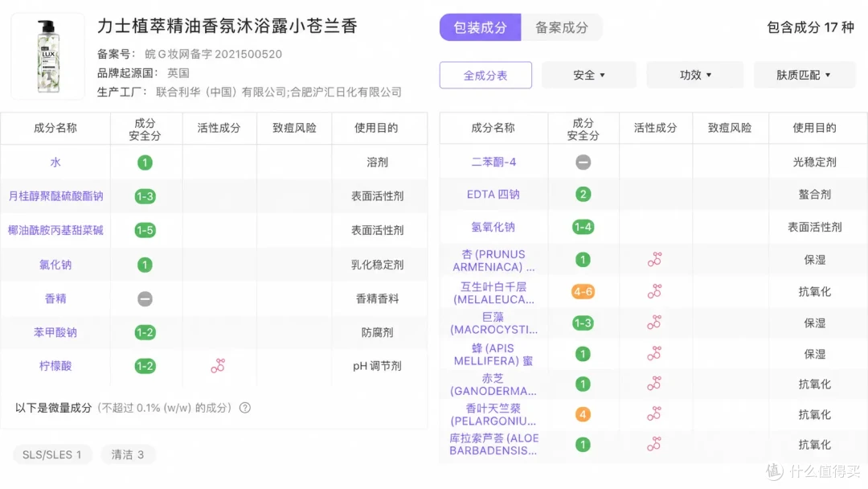This screenshot has height=489, width=868.
Task: Click the product title 力士植萃精油香氛沐浴露小苍兰香
Action: point(227,26)
